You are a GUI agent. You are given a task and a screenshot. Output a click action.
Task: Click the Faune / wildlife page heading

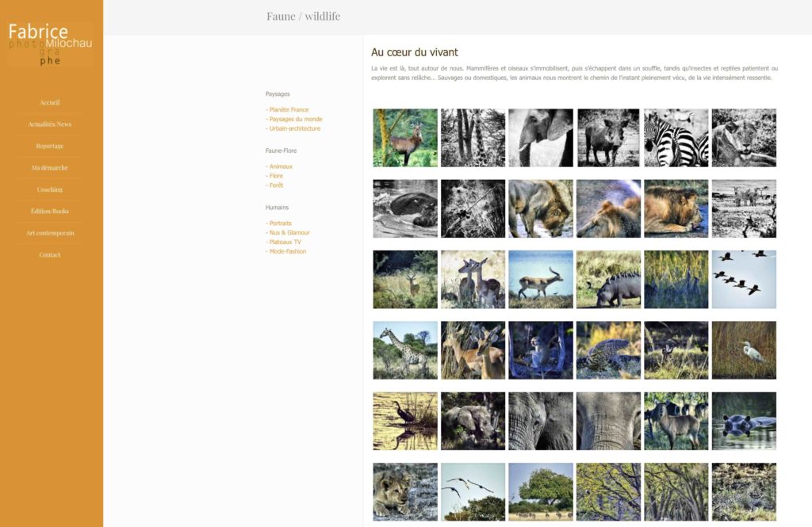tap(304, 17)
